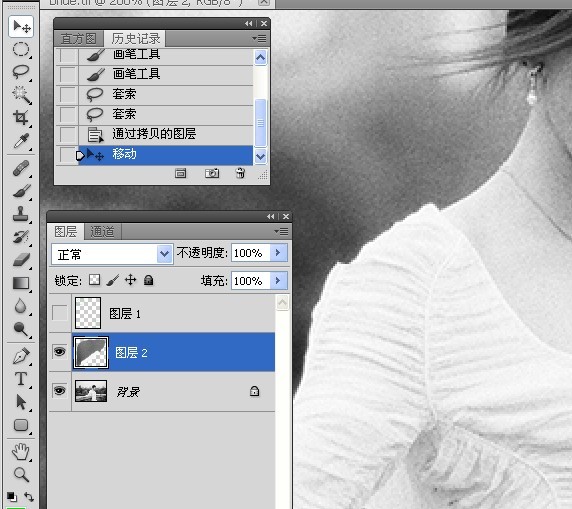Select the Magic Wand tool

coord(21,95)
